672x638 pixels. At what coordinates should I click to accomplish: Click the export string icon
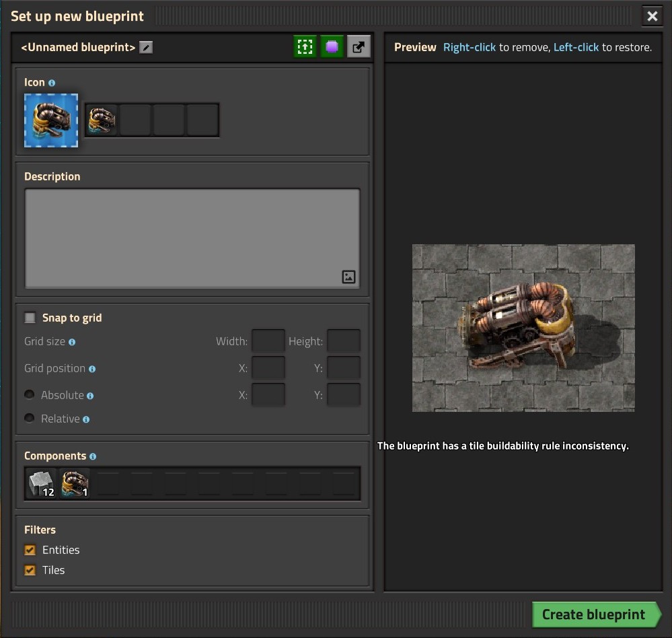359,47
